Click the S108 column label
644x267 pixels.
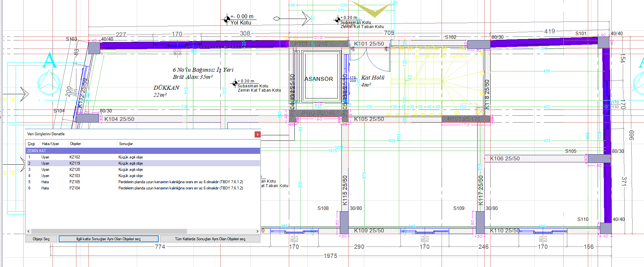coord(323,208)
